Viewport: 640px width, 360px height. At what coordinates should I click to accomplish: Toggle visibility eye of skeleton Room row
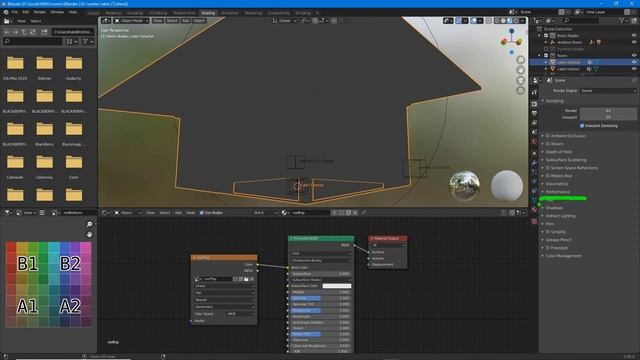[634, 42]
